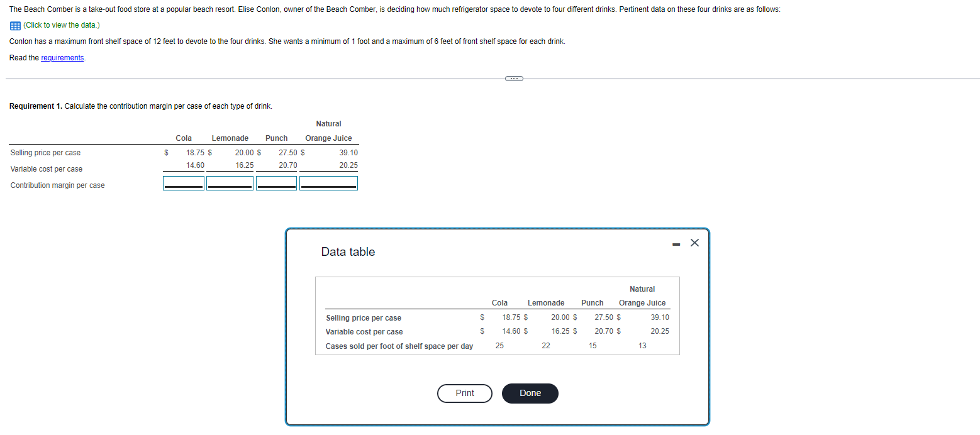Image resolution: width=980 pixels, height=435 pixels.
Task: Click 'Requirement 1.' heading text
Action: [36, 106]
